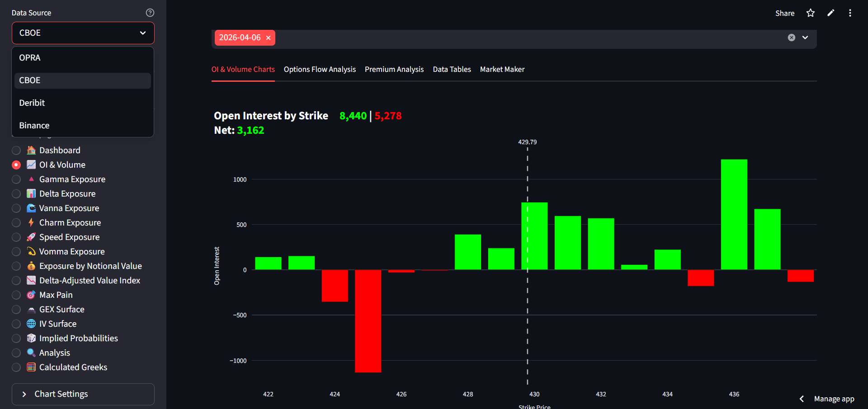This screenshot has width=868, height=409.
Task: Click the pencil edit icon top right
Action: pyautogui.click(x=831, y=13)
